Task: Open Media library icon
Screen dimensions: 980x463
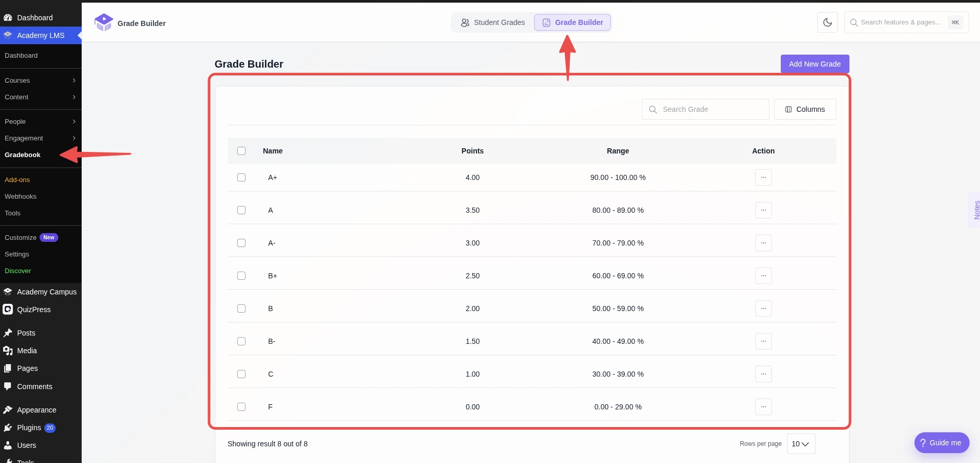Action: point(8,351)
